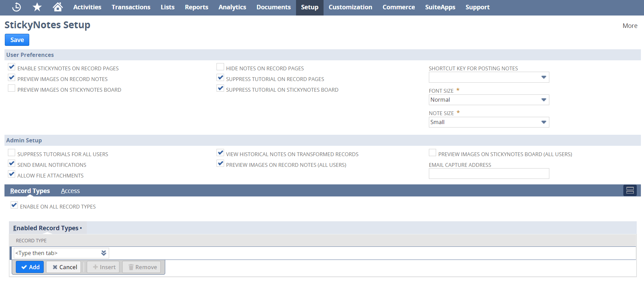Image resolution: width=644 pixels, height=284 pixels.
Task: Check Preview Images on StickyNotes Board (All Users)
Action: pyautogui.click(x=433, y=153)
